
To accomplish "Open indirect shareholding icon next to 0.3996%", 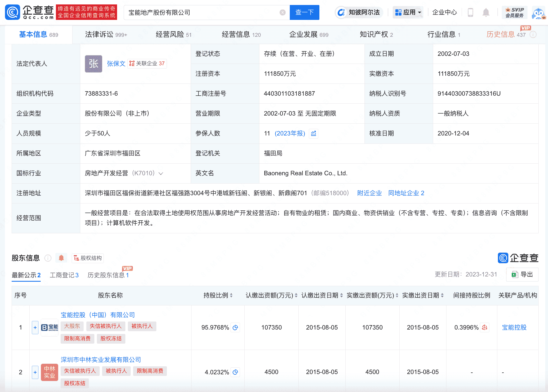I will [485, 328].
